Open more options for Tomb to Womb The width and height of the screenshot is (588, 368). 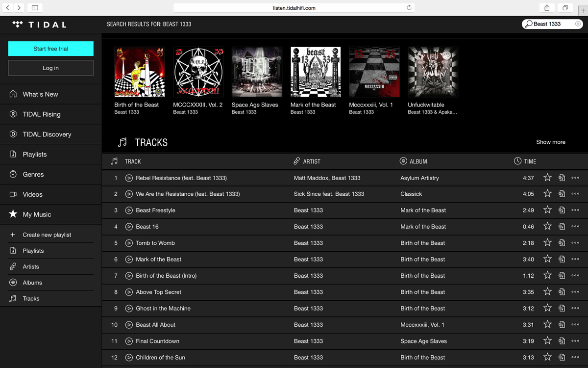coord(575,243)
